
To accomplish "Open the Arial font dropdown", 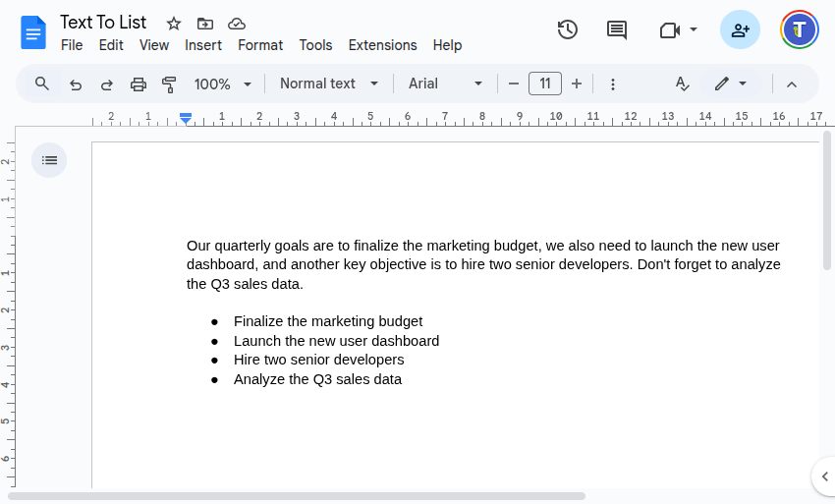I will pyautogui.click(x=446, y=84).
